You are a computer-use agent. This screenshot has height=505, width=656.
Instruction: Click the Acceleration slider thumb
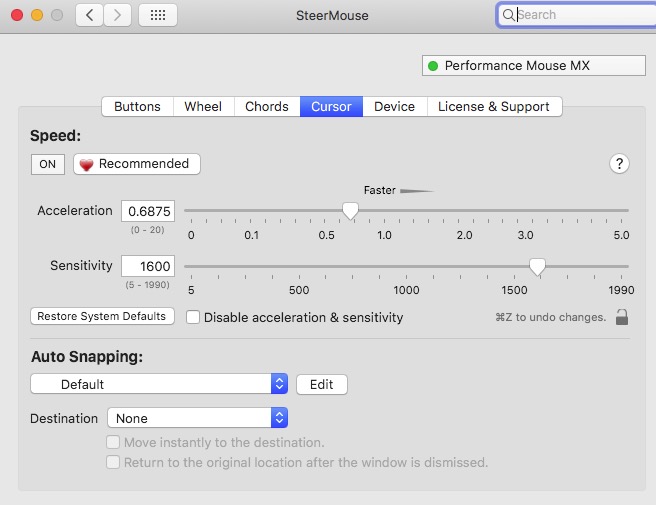click(350, 210)
